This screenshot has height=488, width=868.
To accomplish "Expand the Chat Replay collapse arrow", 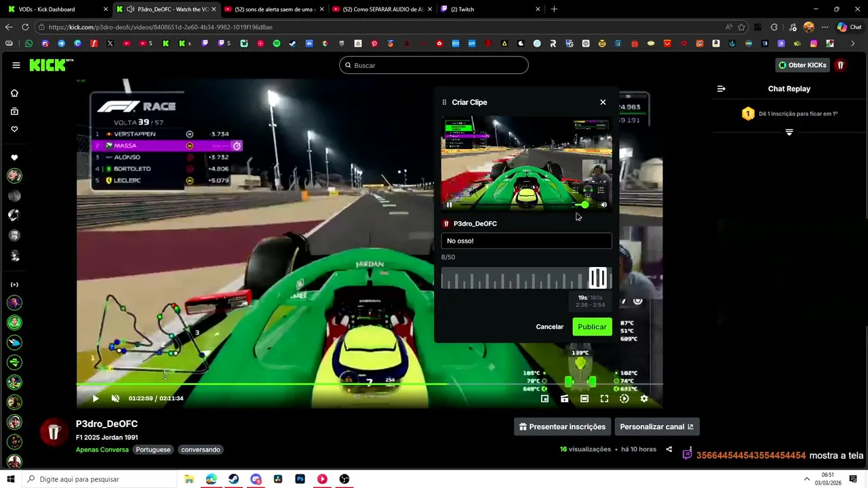I will point(722,89).
